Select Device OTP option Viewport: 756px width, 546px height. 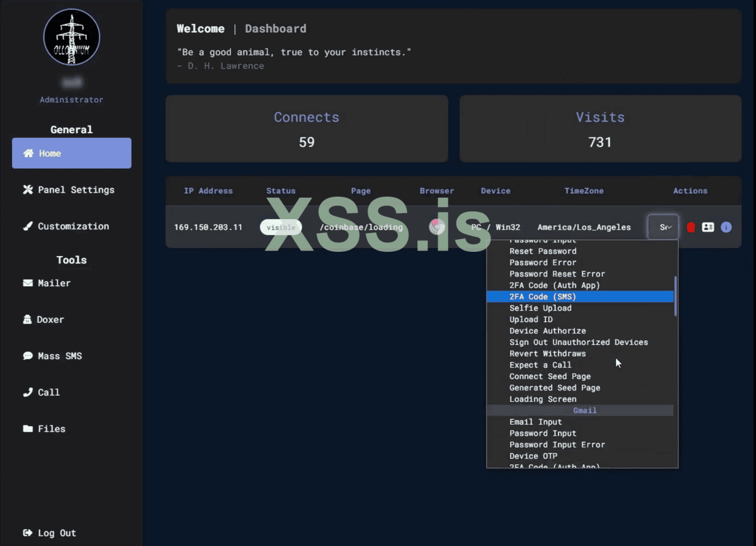[x=533, y=456]
